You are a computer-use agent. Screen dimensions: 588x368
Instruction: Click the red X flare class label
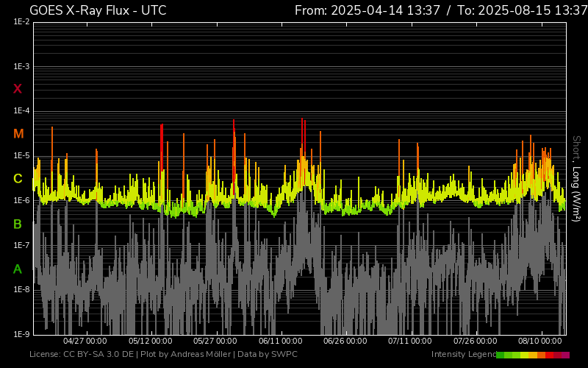click(18, 89)
